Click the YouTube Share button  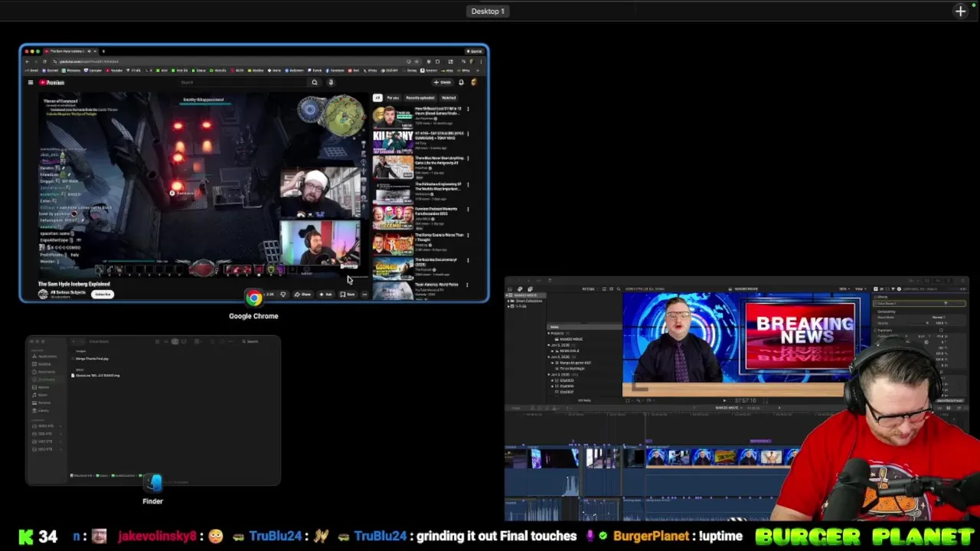[x=303, y=295]
